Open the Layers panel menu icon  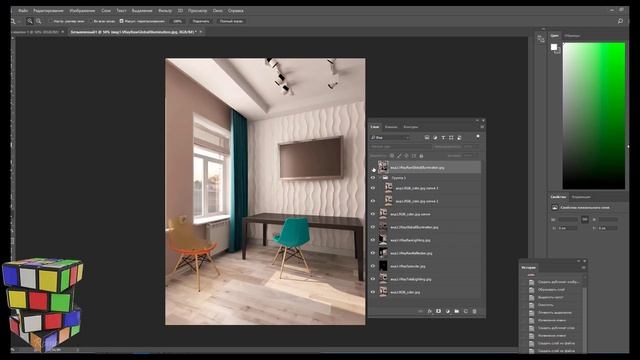[x=482, y=127]
